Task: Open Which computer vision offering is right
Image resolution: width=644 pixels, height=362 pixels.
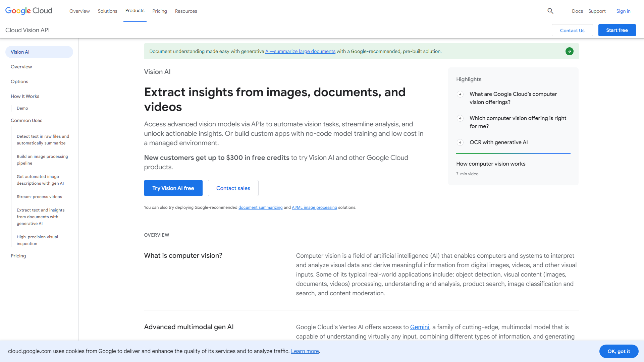Action: coord(518,122)
